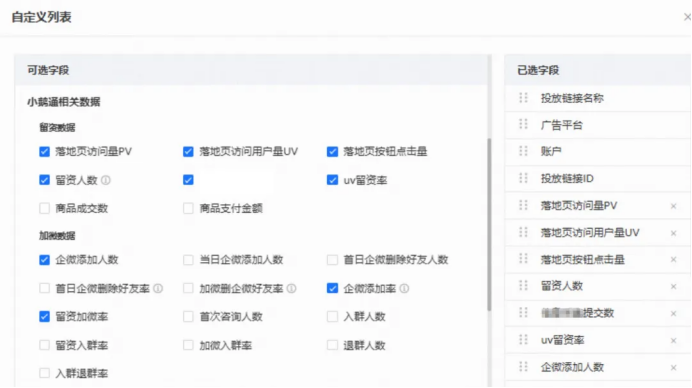Grab drag handle of 投放链接ID row
692x388 pixels.
[523, 178]
